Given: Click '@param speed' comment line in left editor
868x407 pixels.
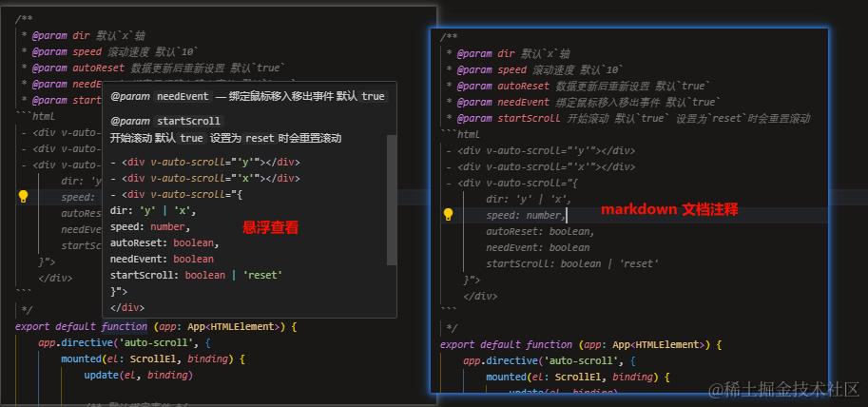Looking at the screenshot, I should click(111, 51).
